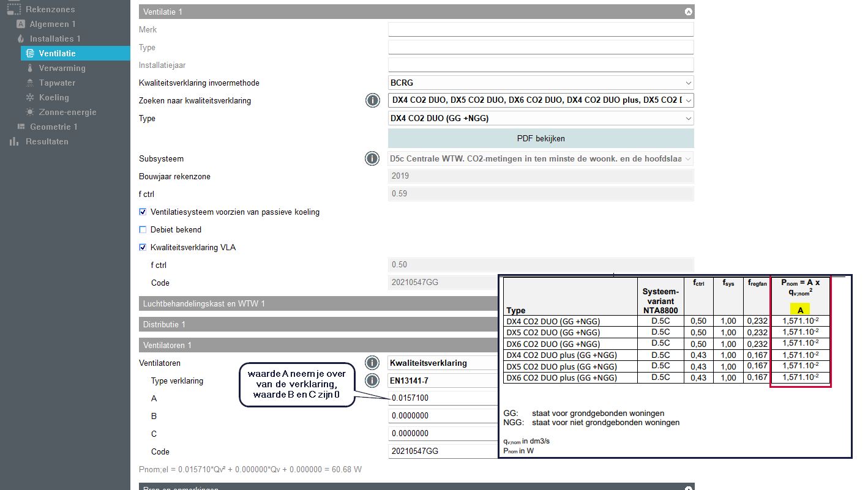Open Zonne-energie in the sidebar
The image size is (868, 490).
click(x=67, y=112)
